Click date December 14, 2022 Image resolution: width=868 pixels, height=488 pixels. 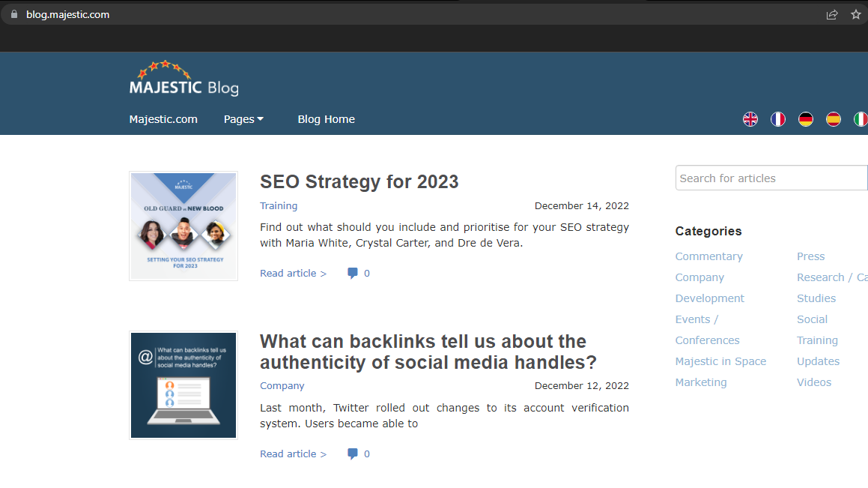(x=582, y=205)
